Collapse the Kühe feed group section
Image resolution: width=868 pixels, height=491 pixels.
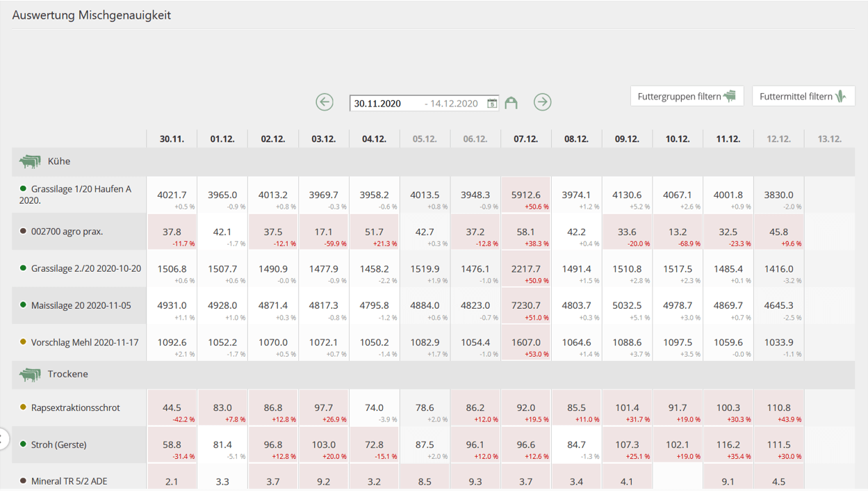click(59, 161)
